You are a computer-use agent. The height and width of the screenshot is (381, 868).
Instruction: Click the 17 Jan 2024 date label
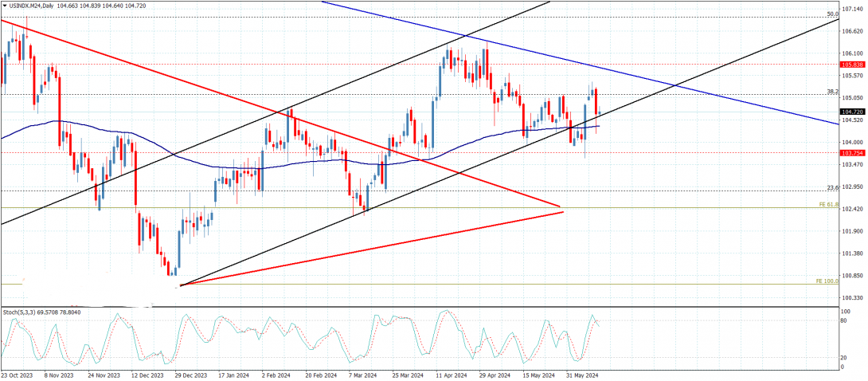[x=234, y=375]
